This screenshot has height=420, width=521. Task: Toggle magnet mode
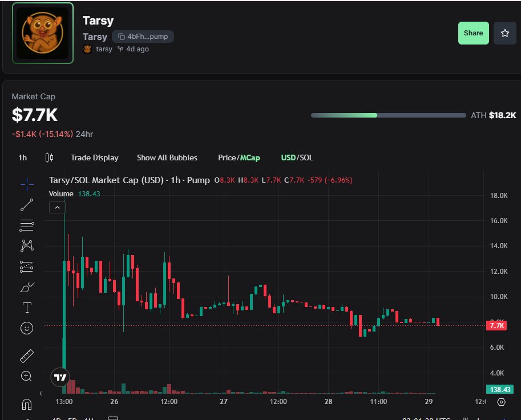tap(27, 404)
